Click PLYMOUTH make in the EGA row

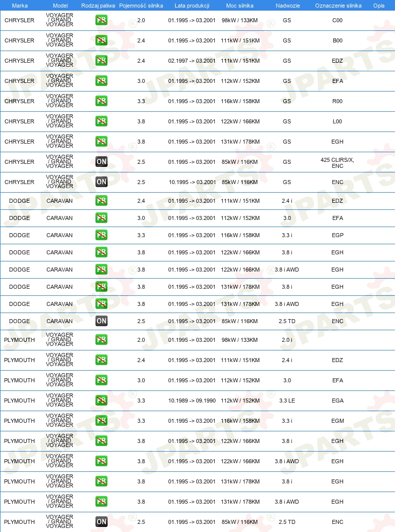pos(19,401)
